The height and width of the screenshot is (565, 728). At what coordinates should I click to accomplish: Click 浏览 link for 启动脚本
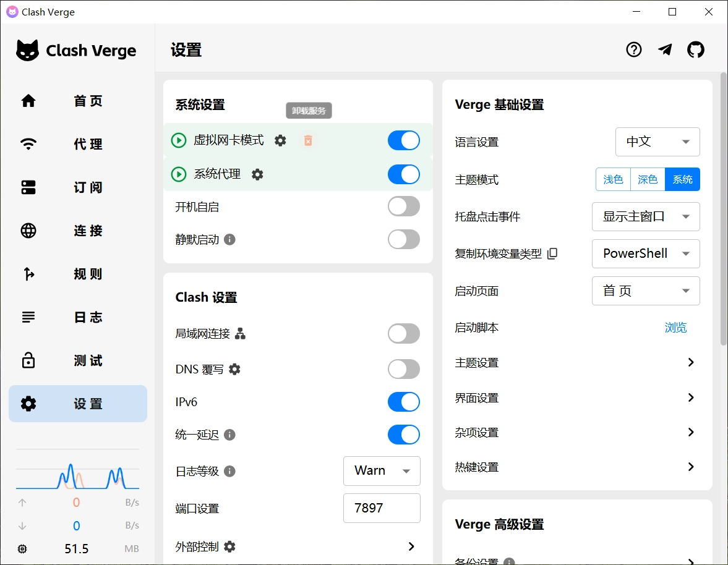click(x=675, y=328)
